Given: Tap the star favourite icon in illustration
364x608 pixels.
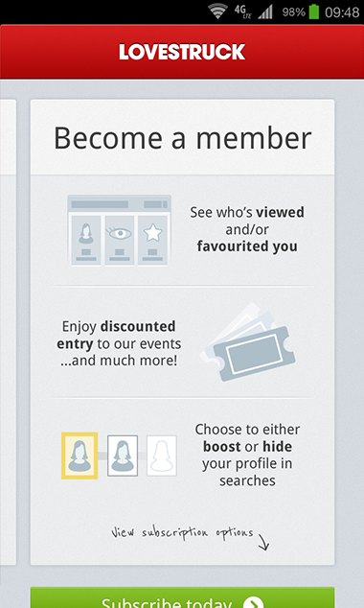Looking at the screenshot, I should (x=152, y=233).
